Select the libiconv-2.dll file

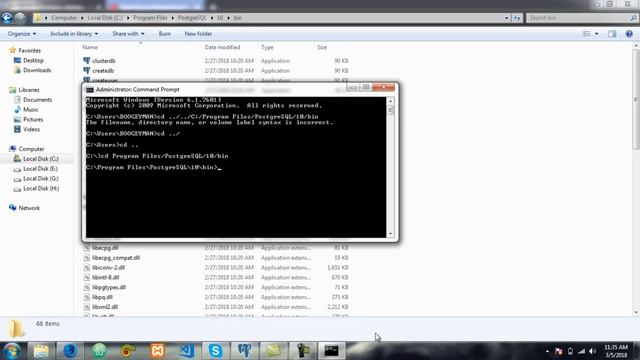coord(108,267)
